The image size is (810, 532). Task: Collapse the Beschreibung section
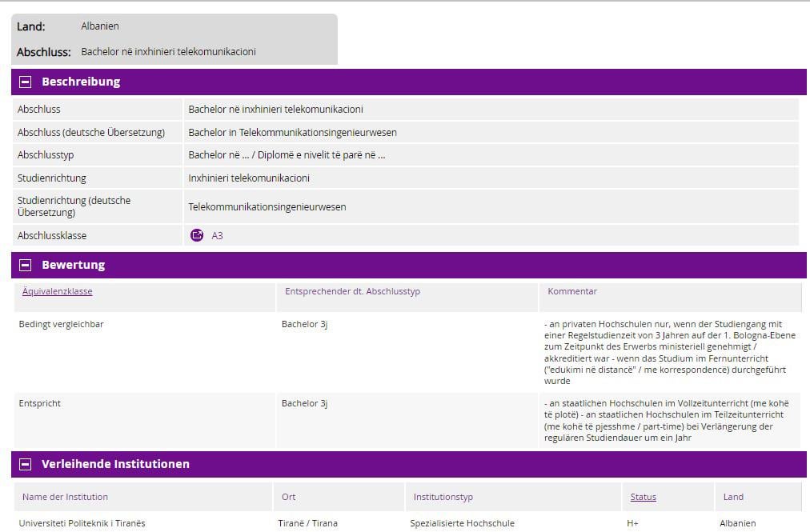[26, 82]
